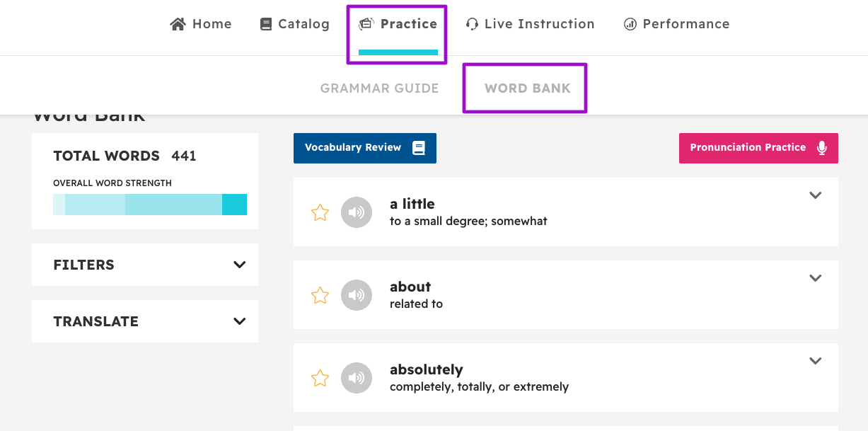Star the word "a little" as favorite
The height and width of the screenshot is (431, 868).
click(x=320, y=212)
